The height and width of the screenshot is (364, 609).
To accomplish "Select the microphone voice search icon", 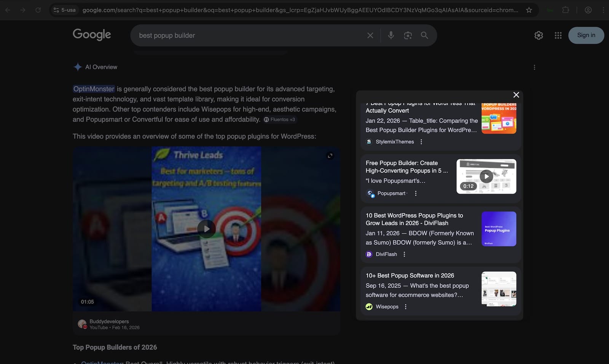I will tap(391, 35).
